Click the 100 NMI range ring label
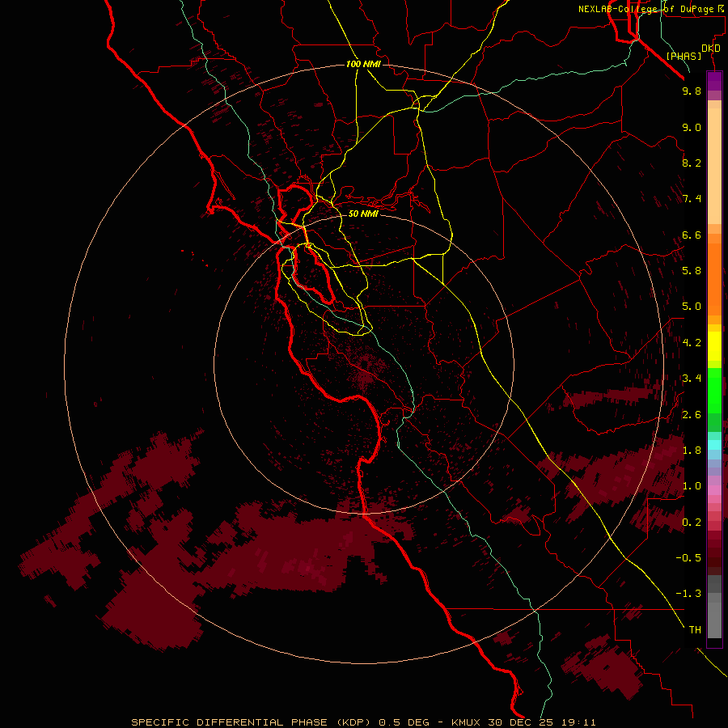 coord(363,64)
